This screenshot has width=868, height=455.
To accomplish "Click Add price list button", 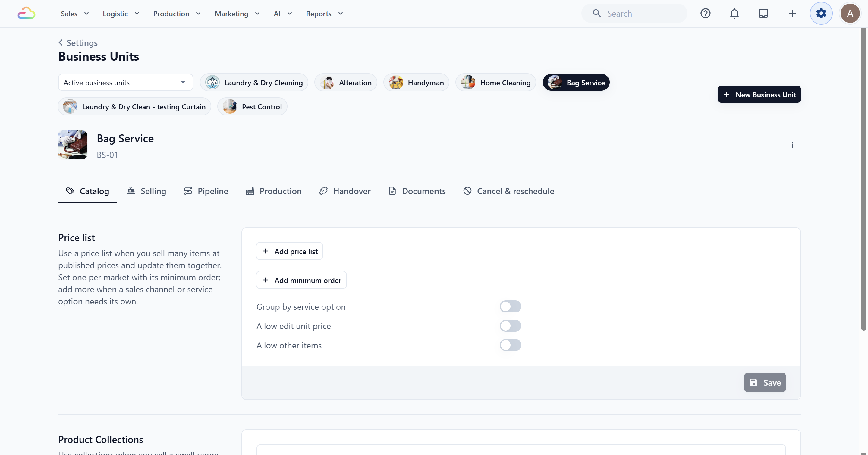I will click(289, 251).
